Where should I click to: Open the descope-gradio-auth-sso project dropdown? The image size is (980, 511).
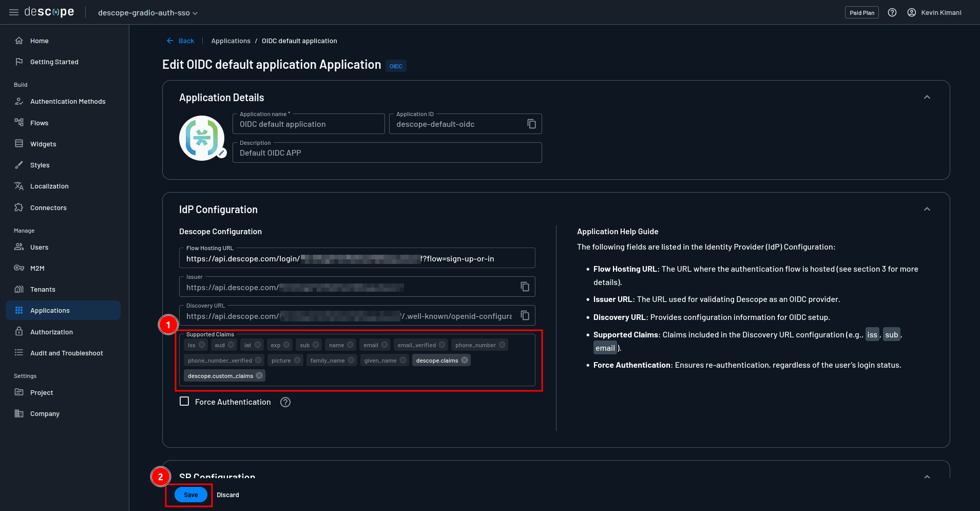[148, 13]
